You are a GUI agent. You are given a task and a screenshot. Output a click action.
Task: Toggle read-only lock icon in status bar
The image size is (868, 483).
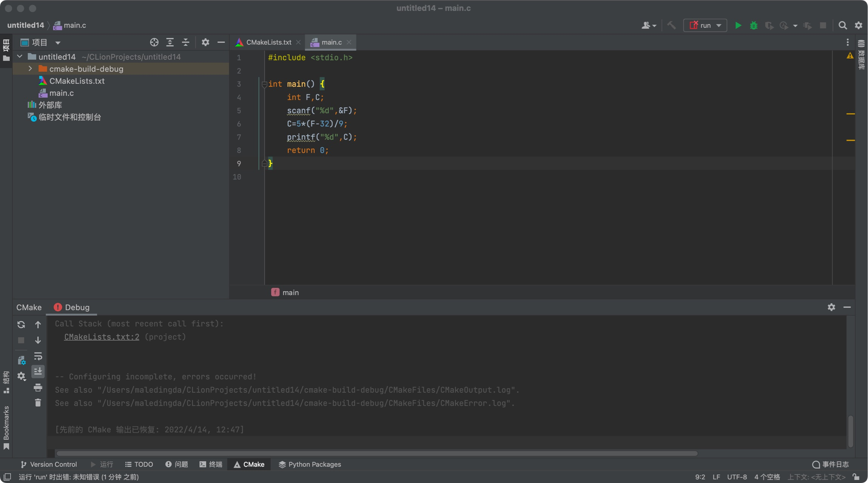coord(856,477)
